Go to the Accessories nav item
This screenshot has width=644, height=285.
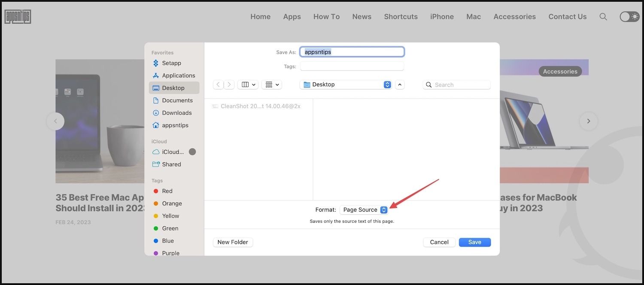[x=514, y=17]
